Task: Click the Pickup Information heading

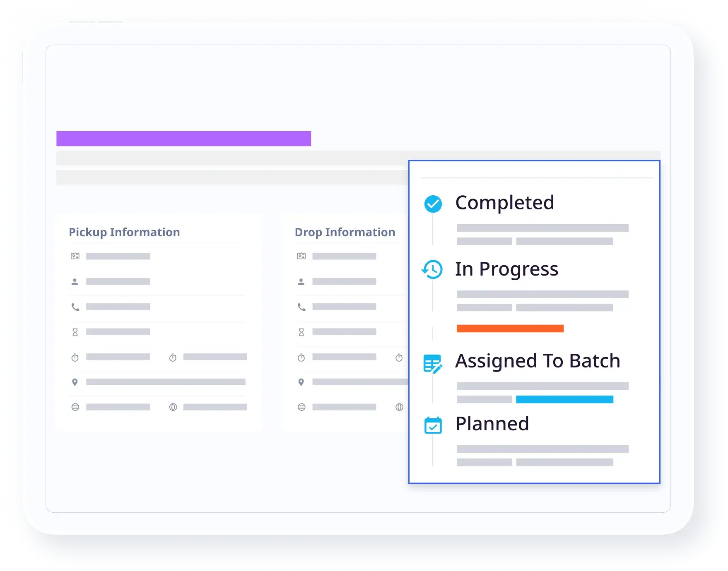Action: click(x=124, y=232)
